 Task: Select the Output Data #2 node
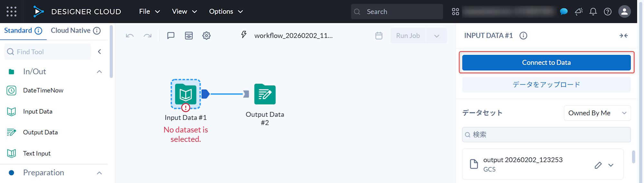[265, 94]
